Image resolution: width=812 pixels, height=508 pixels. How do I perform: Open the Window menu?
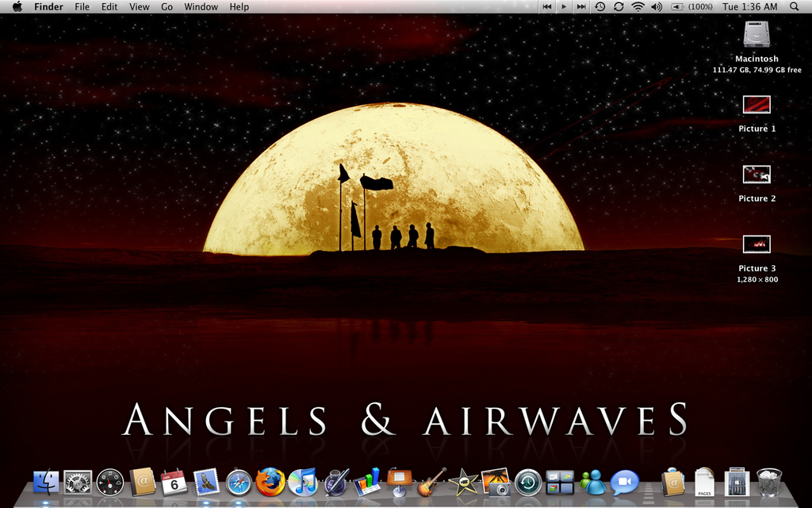201,6
